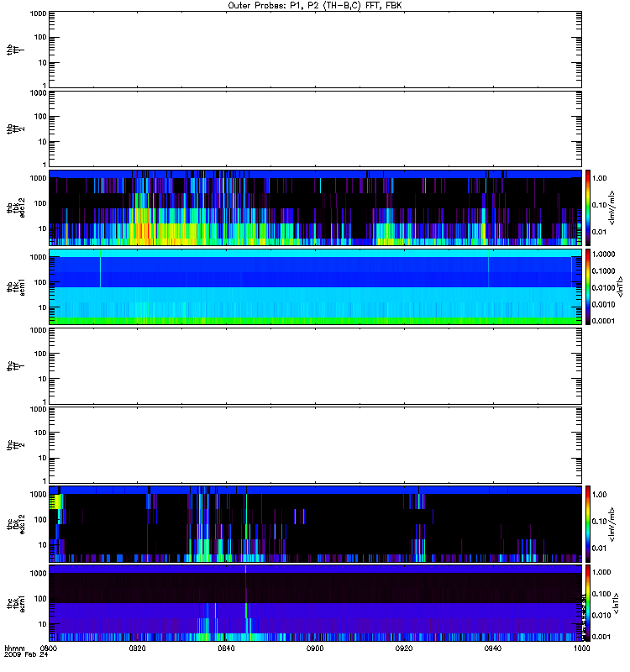Click the "thc fbk scm1" y-axis label

click(15, 603)
